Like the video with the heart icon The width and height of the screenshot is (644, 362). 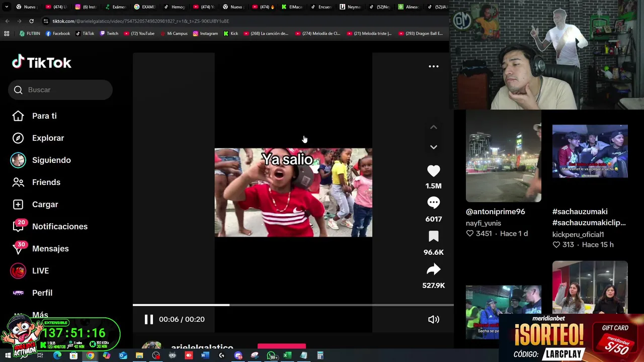coord(433,171)
